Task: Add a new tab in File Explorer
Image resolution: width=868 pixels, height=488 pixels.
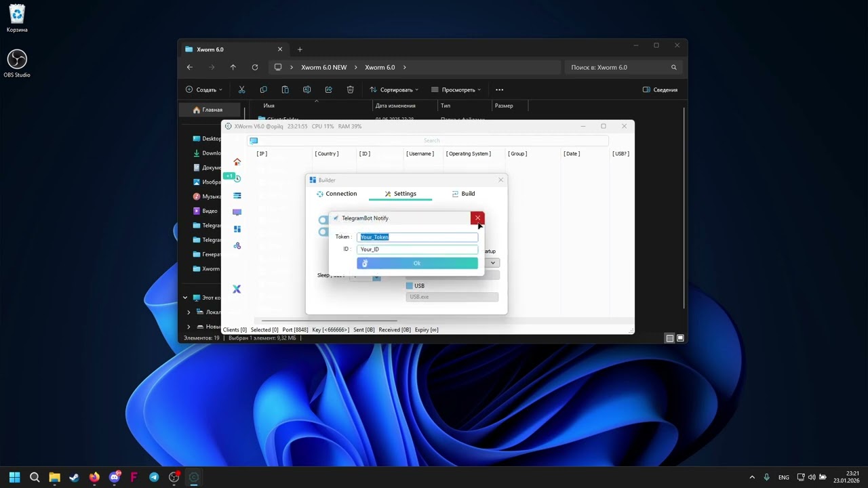Action: tap(300, 49)
